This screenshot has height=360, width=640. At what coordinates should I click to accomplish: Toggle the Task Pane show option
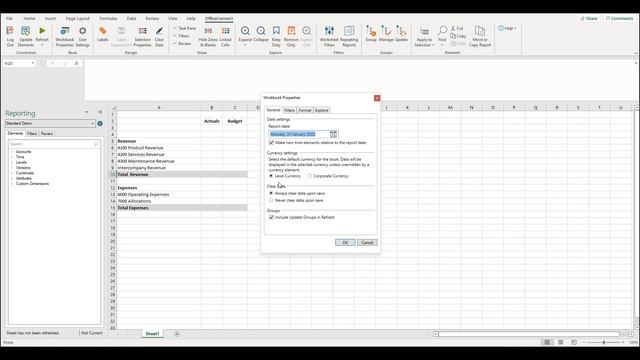pyautogui.click(x=184, y=28)
